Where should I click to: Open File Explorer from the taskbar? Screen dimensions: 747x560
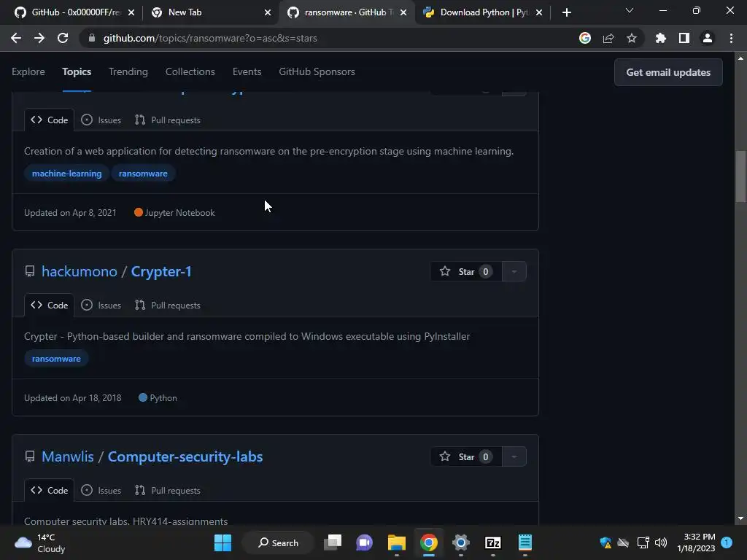coord(396,542)
